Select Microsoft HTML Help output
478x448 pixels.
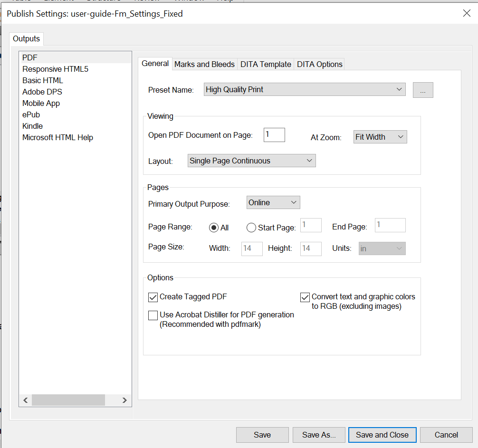click(x=57, y=137)
